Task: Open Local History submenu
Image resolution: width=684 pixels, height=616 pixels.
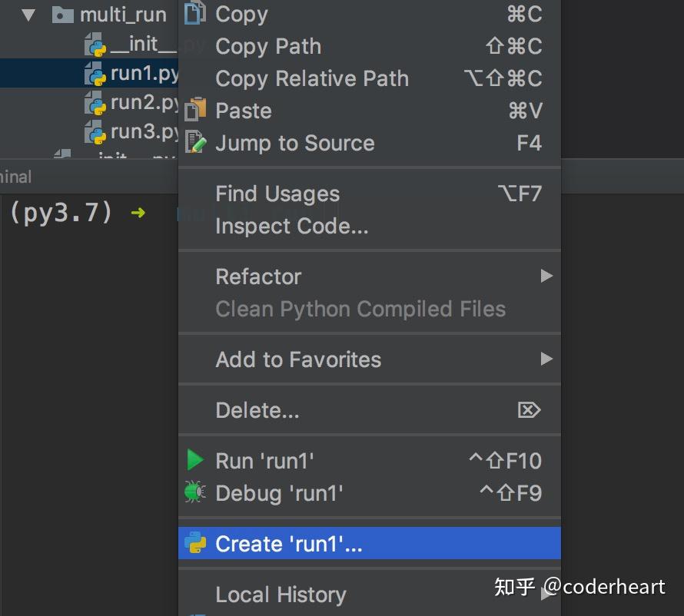Action: [281, 594]
